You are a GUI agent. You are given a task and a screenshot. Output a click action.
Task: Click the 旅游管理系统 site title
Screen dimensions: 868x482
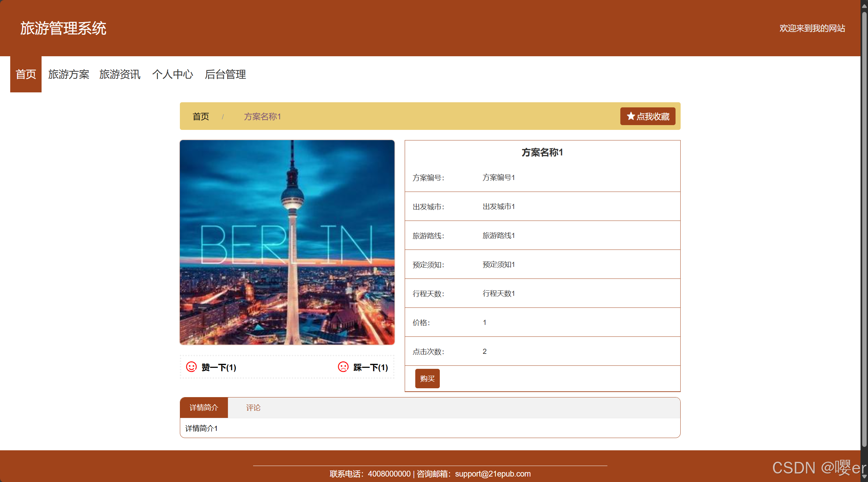point(63,28)
